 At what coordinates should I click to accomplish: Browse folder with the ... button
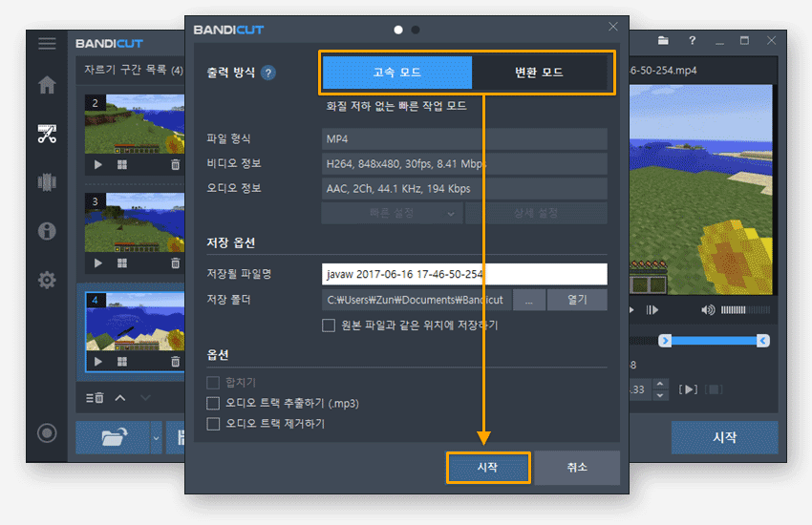pos(528,300)
